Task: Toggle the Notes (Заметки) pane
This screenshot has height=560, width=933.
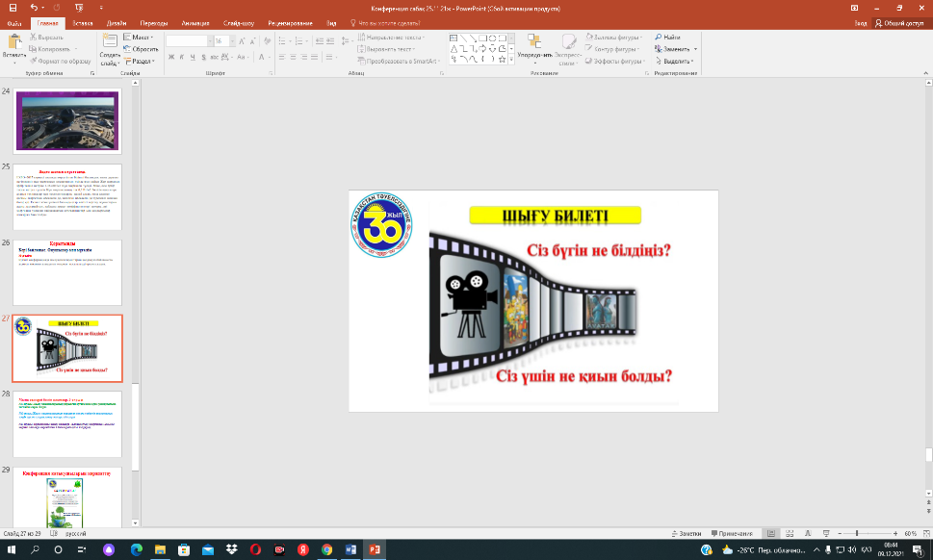Action: coord(684,533)
